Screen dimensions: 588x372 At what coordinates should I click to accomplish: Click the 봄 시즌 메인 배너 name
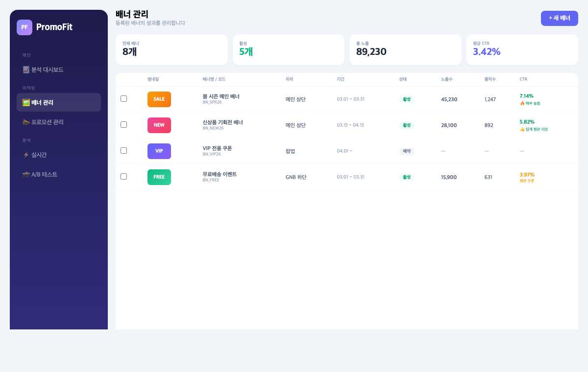pyautogui.click(x=221, y=96)
